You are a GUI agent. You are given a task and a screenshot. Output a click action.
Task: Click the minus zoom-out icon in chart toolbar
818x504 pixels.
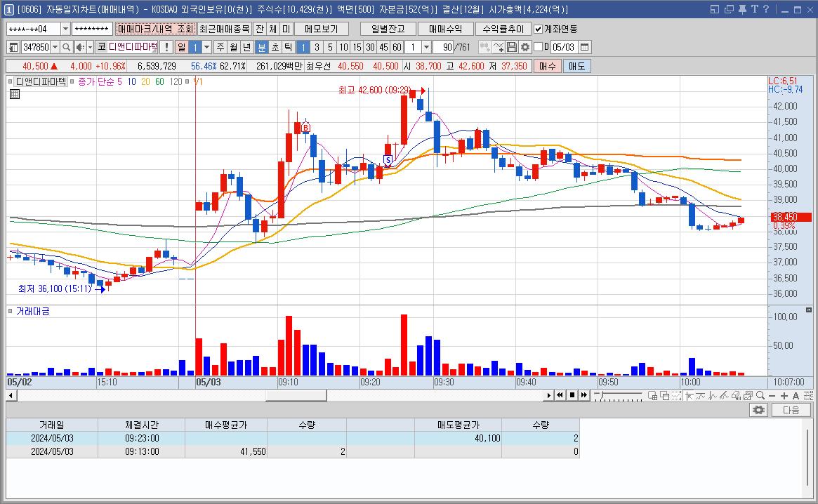[772, 395]
